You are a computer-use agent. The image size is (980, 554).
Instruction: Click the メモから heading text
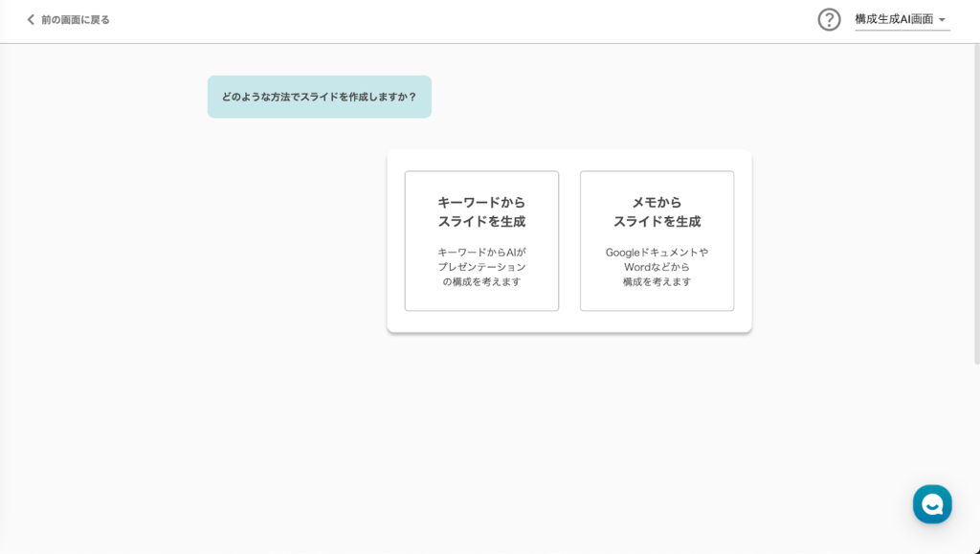coord(657,202)
